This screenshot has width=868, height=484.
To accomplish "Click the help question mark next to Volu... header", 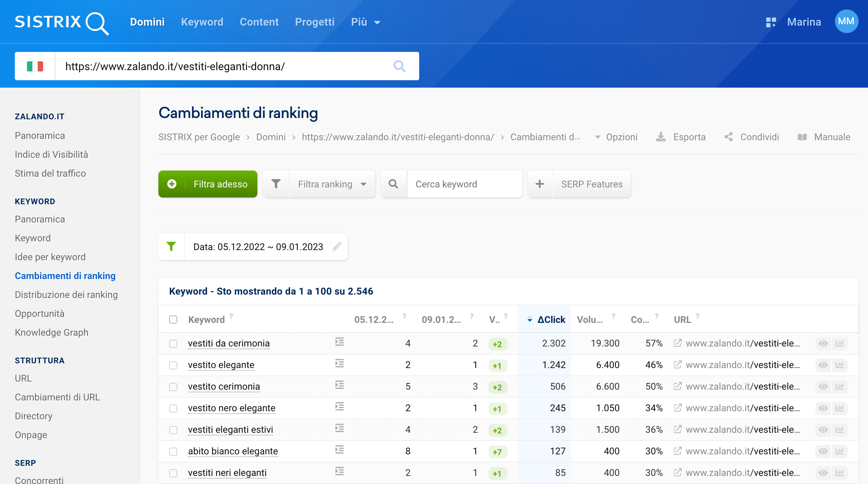I will pos(613,316).
